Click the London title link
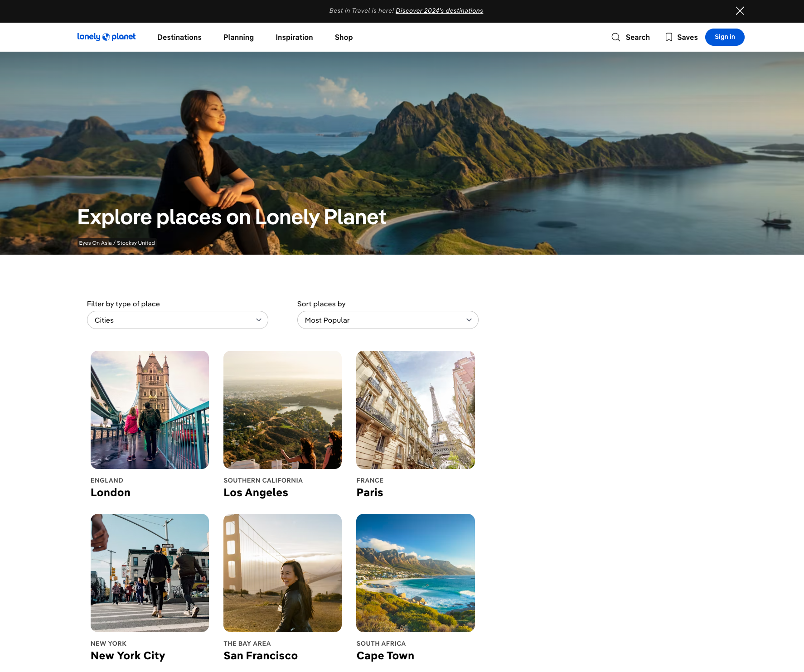Viewport: 804px width, 672px height. (111, 493)
